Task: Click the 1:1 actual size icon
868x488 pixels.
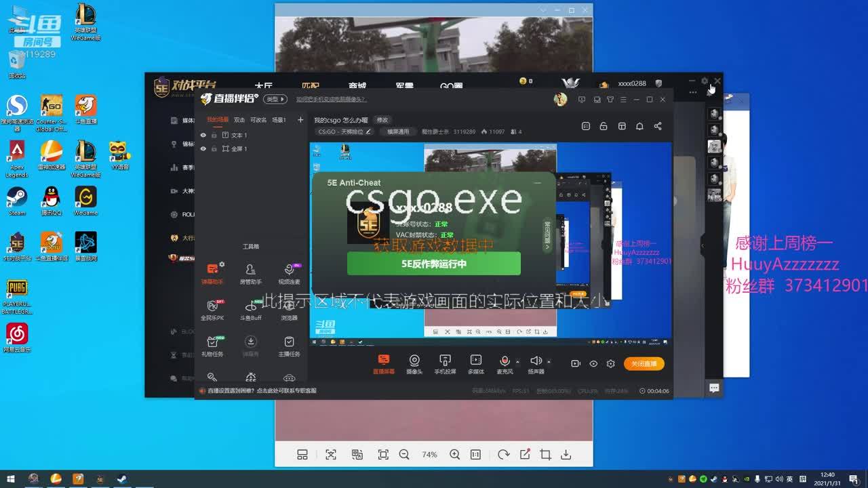Action: (475, 454)
